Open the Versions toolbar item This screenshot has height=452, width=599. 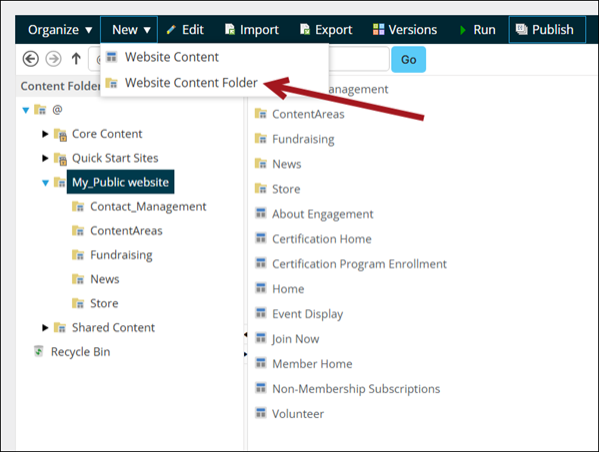(405, 30)
